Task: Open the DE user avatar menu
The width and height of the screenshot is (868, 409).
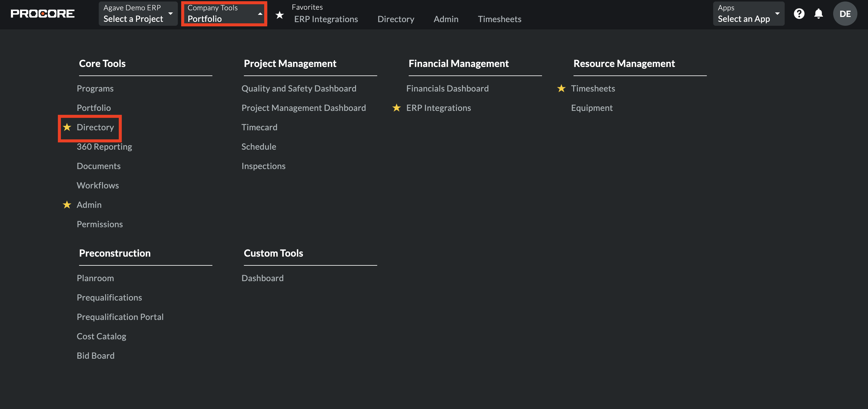Action: pyautogui.click(x=845, y=13)
